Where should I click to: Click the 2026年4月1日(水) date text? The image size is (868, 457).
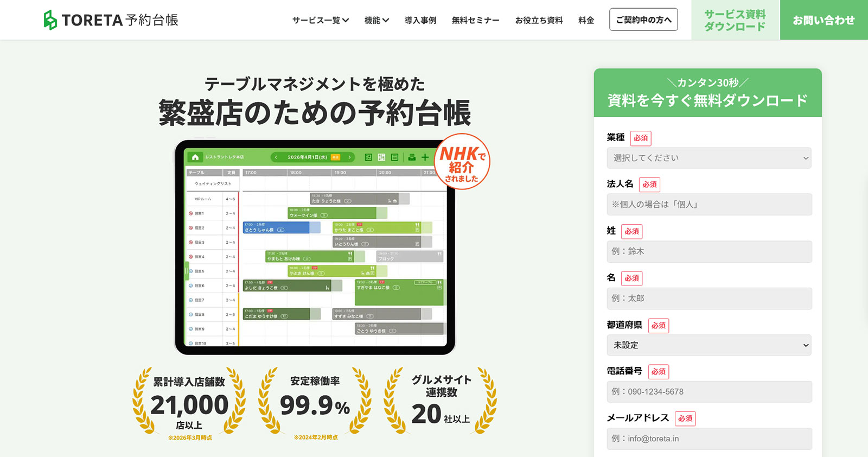pos(307,157)
